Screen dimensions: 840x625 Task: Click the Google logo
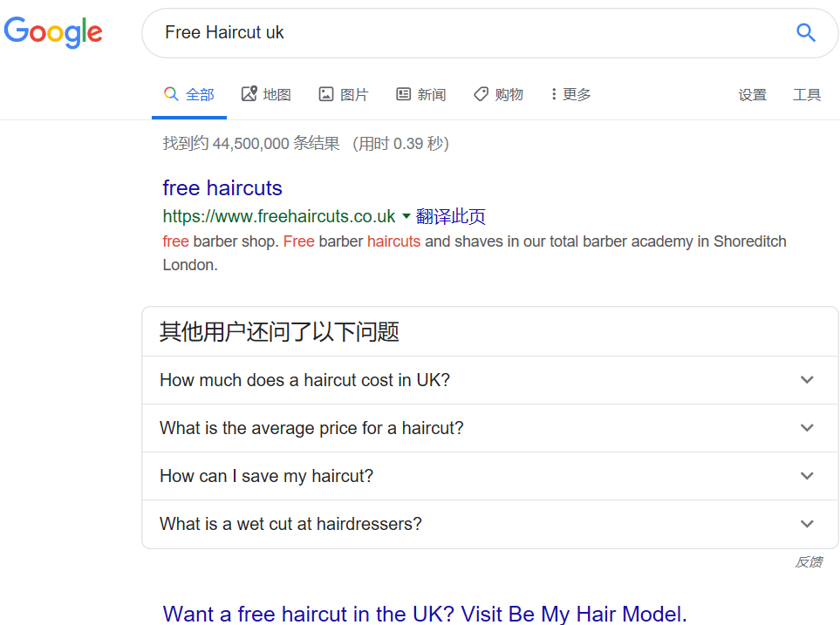point(53,32)
